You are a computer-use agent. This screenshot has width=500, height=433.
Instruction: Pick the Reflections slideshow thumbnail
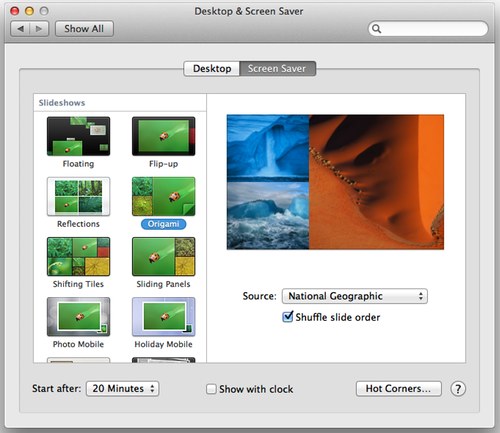click(x=78, y=196)
